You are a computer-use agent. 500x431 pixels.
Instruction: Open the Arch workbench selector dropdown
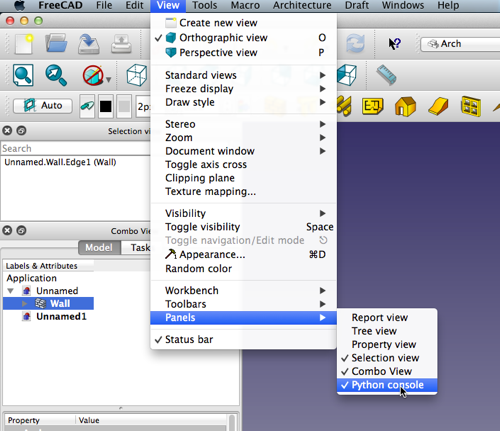(x=460, y=44)
